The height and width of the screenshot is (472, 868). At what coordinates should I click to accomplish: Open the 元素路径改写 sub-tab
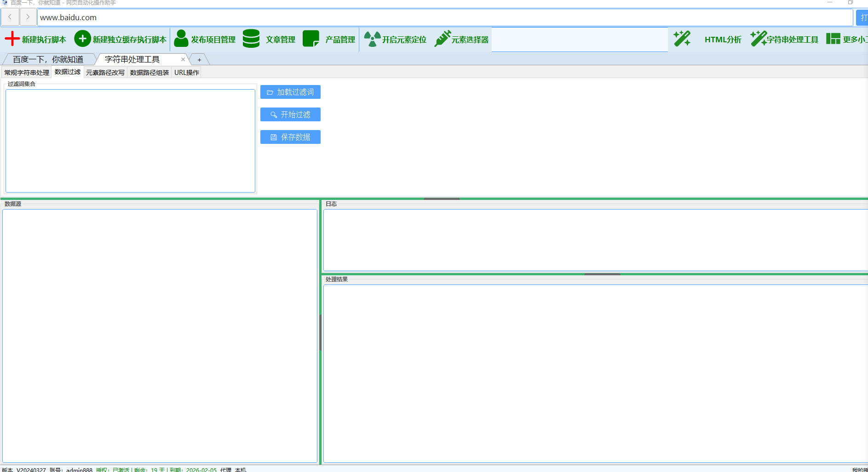(105, 73)
